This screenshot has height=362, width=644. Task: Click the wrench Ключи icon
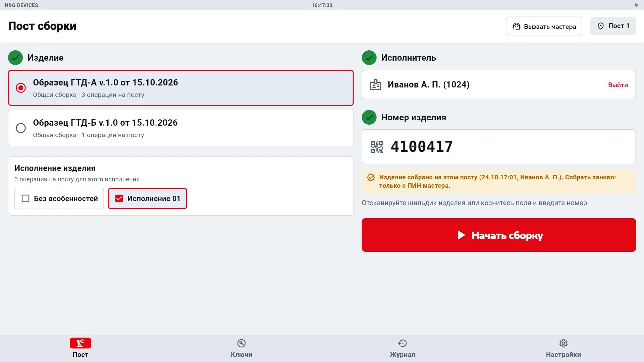[x=241, y=343]
